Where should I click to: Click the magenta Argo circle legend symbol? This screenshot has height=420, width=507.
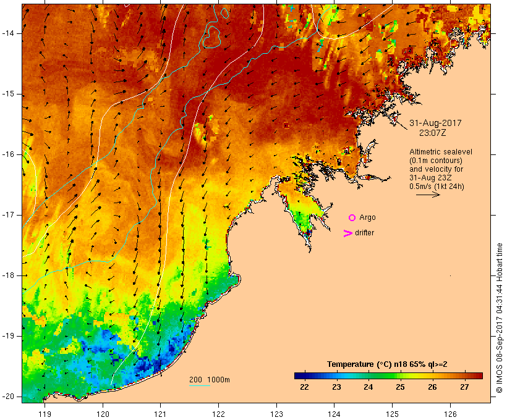(352, 218)
